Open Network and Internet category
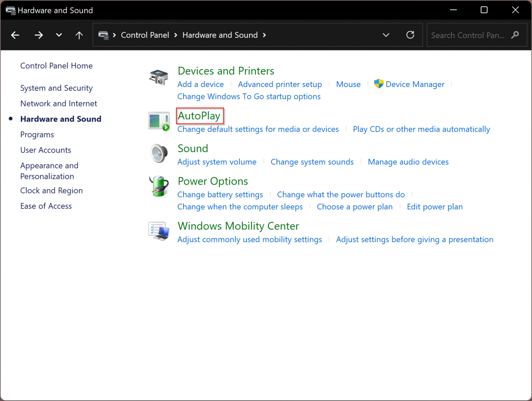Image resolution: width=532 pixels, height=401 pixels. coord(59,103)
